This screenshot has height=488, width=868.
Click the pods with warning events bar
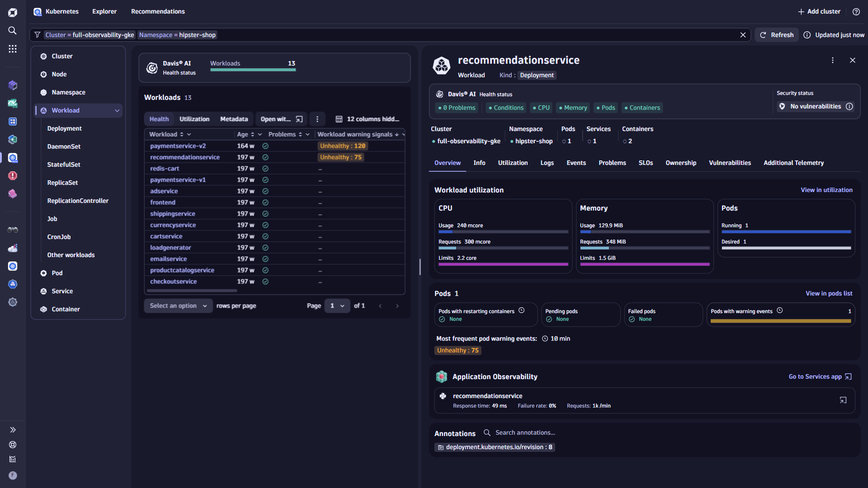780,321
